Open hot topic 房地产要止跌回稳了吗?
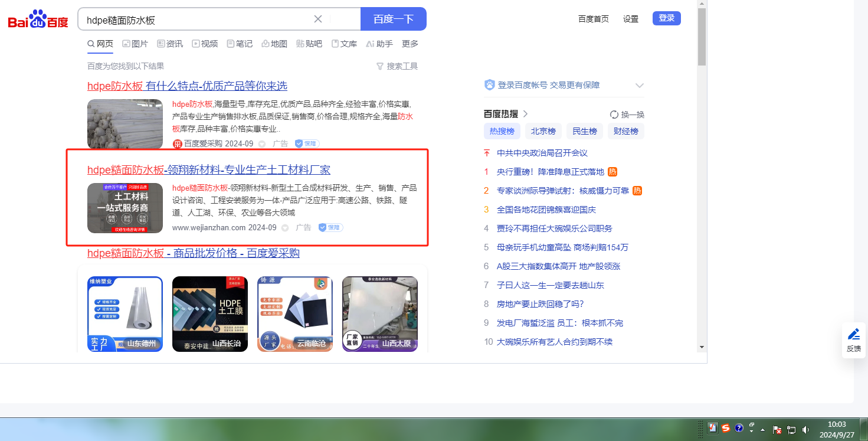 click(x=541, y=304)
